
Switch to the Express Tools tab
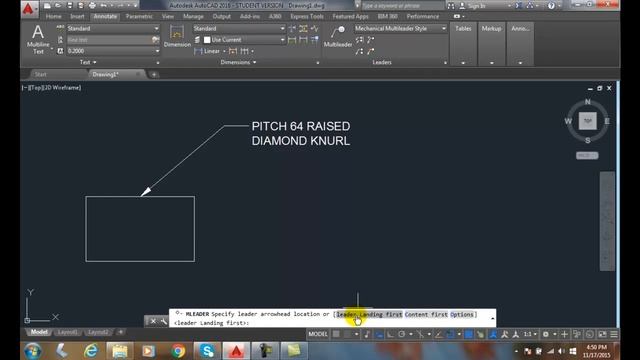coord(307,16)
